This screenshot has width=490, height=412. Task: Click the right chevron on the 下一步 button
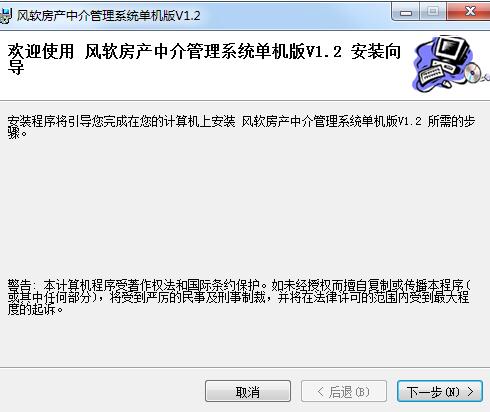[470, 392]
